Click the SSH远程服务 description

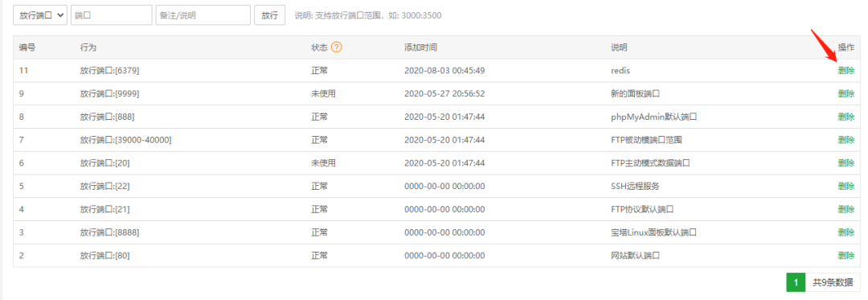(635, 186)
